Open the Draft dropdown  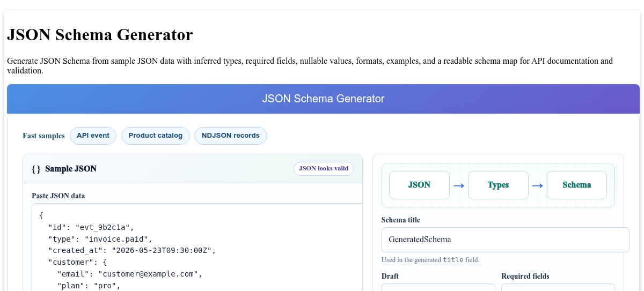pyautogui.click(x=438, y=288)
